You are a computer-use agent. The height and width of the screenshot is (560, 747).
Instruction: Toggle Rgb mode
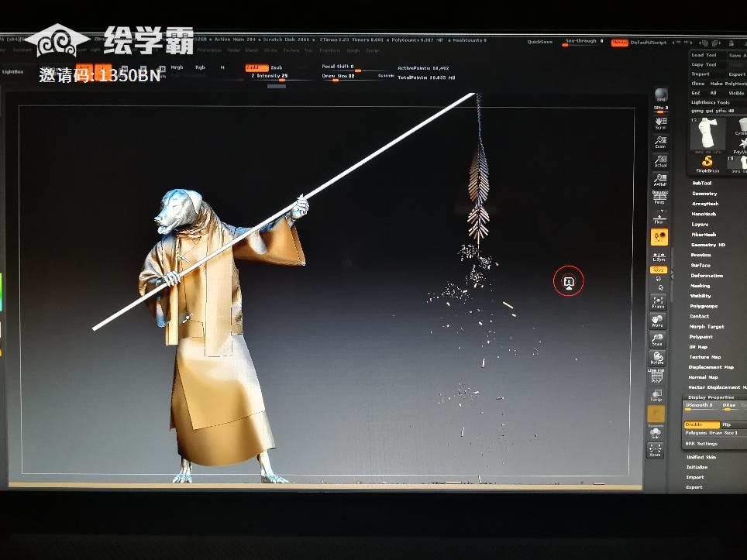(200, 67)
